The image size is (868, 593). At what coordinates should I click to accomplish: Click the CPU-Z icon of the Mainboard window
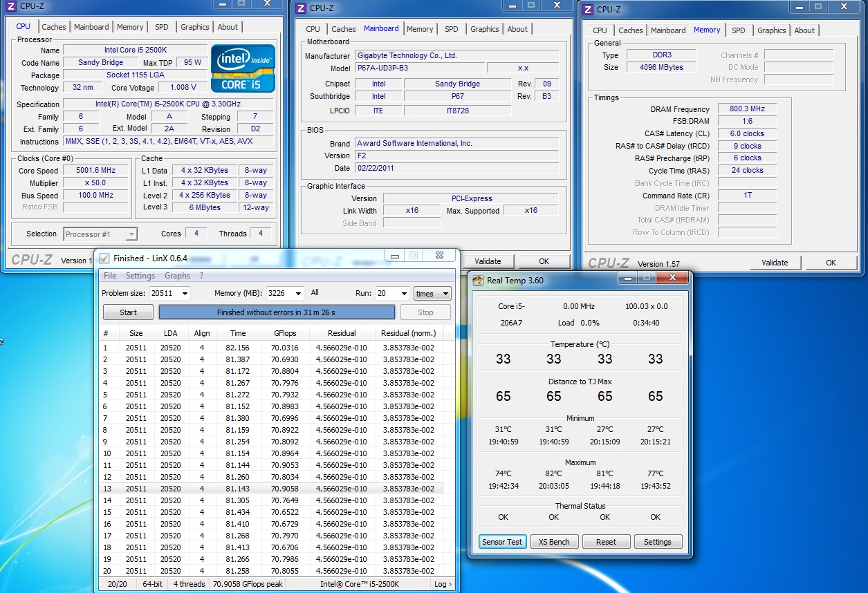300,8
